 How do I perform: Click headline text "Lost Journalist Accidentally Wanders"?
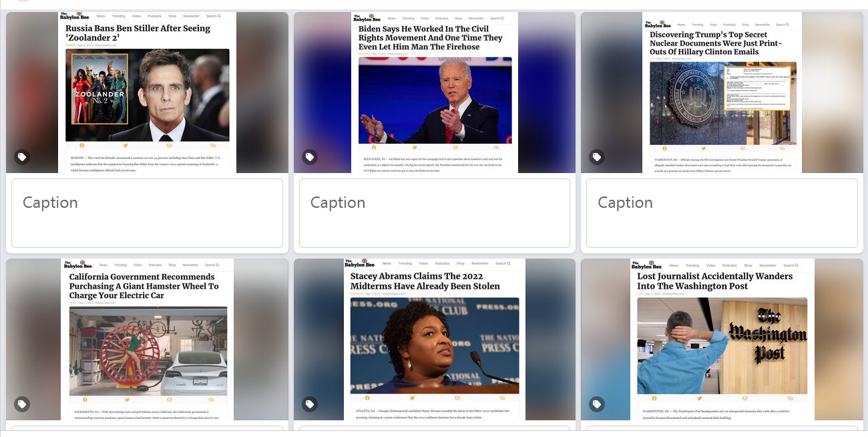[714, 276]
